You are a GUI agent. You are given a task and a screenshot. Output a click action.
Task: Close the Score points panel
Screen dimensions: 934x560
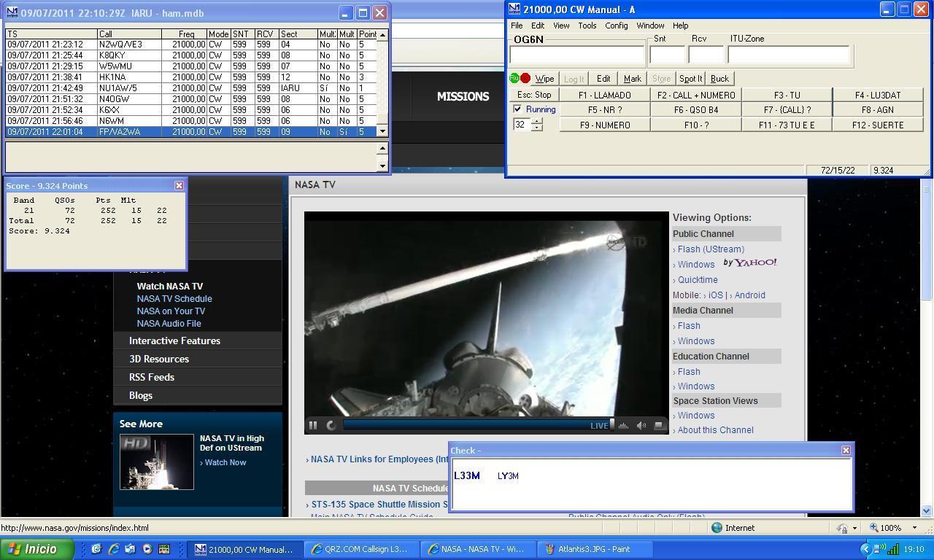point(179,186)
